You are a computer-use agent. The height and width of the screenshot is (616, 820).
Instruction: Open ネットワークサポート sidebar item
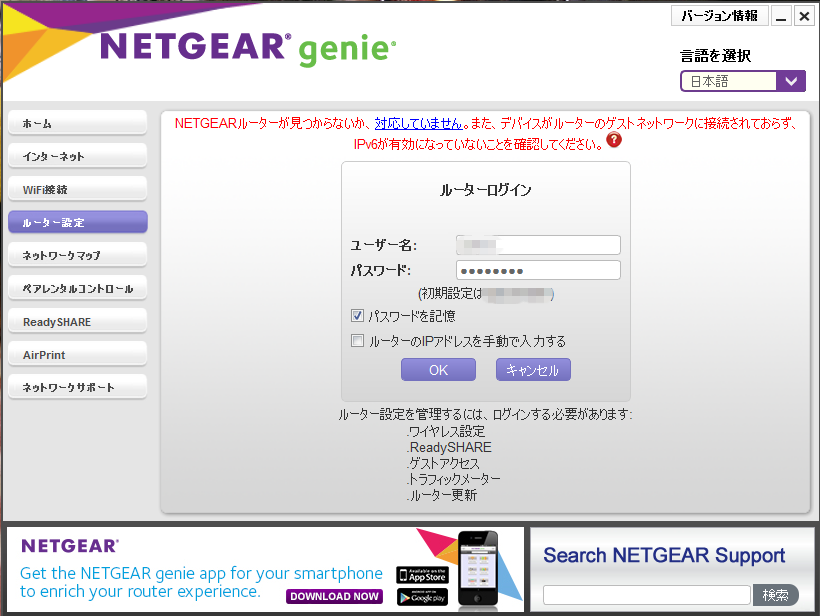(x=78, y=387)
